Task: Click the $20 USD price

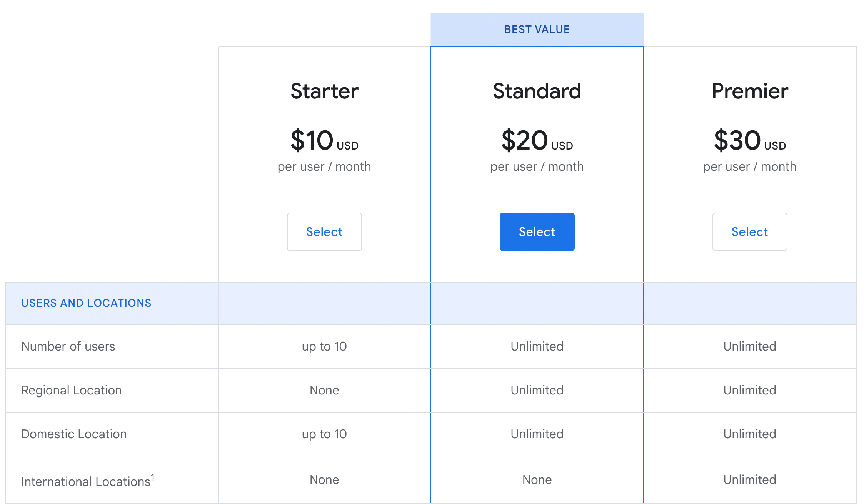Action: pyautogui.click(x=537, y=140)
